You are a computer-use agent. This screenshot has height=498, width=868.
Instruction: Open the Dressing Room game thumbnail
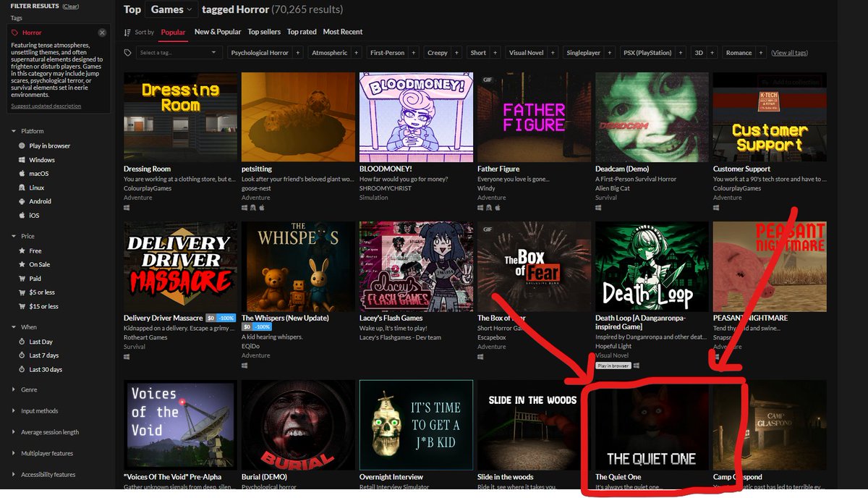(180, 117)
